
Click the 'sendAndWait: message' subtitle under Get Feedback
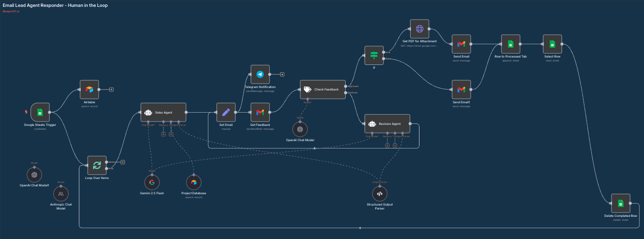pyautogui.click(x=260, y=129)
